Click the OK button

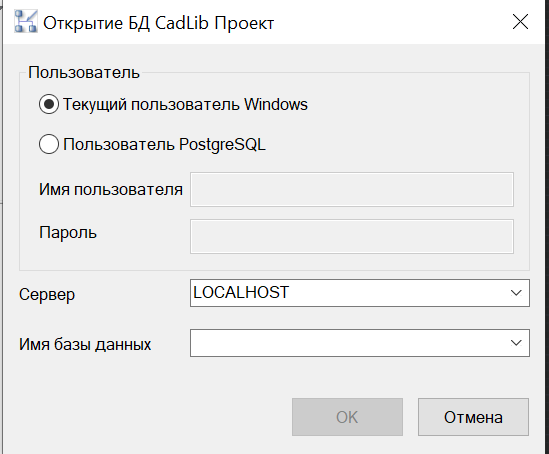pyautogui.click(x=347, y=417)
